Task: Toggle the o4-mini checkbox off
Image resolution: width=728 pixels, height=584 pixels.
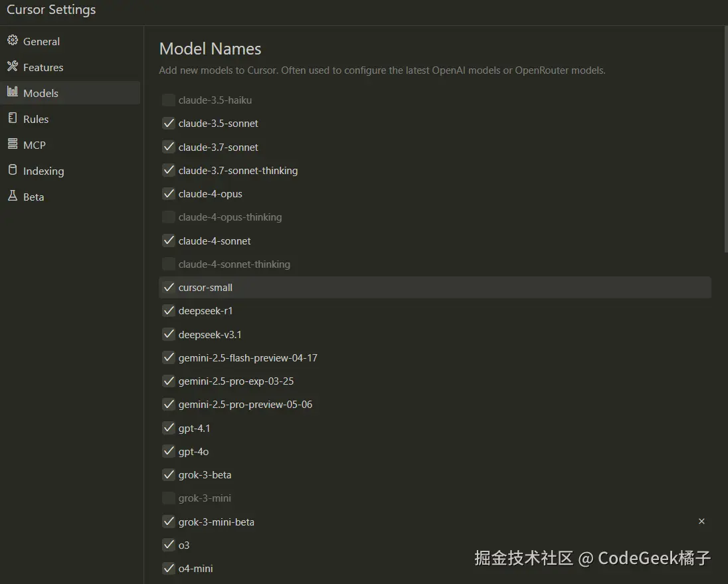Action: pos(169,568)
